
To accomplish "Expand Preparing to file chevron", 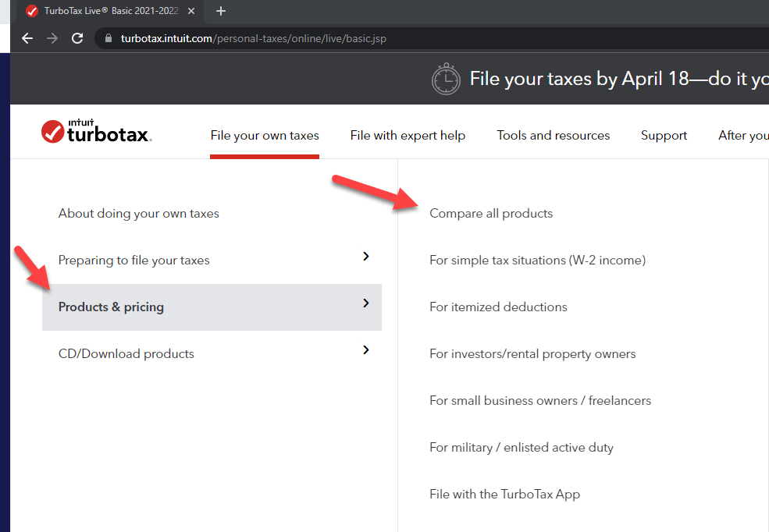I will point(366,256).
